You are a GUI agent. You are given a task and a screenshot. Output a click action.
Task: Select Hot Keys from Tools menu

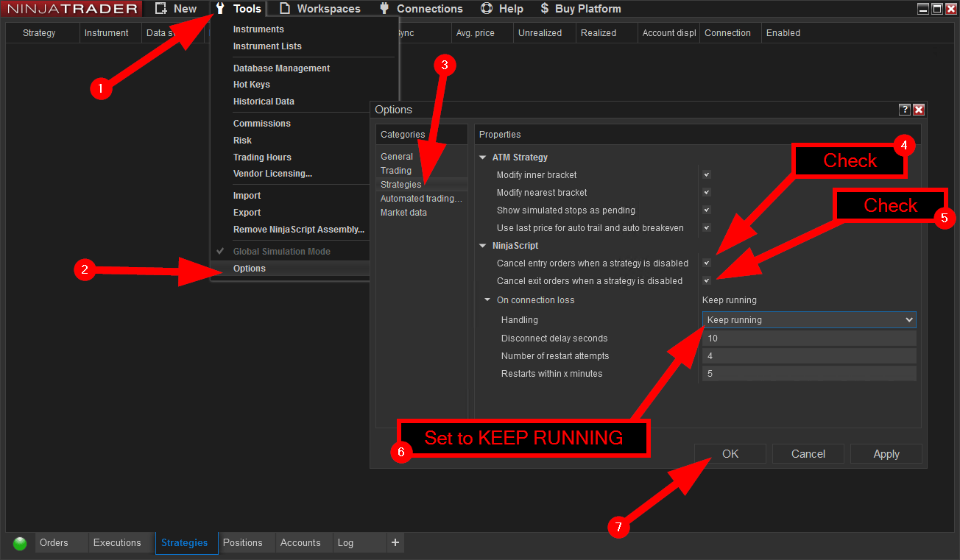click(x=252, y=85)
